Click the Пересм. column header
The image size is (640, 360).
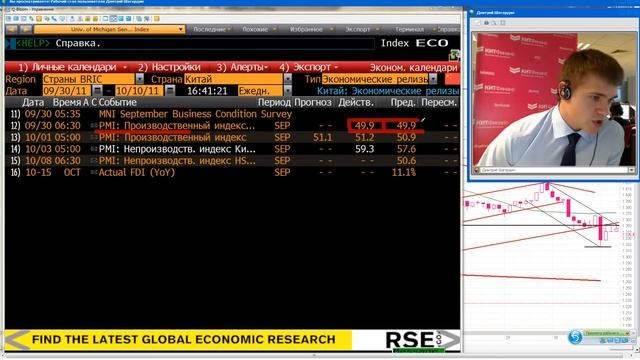click(x=439, y=102)
